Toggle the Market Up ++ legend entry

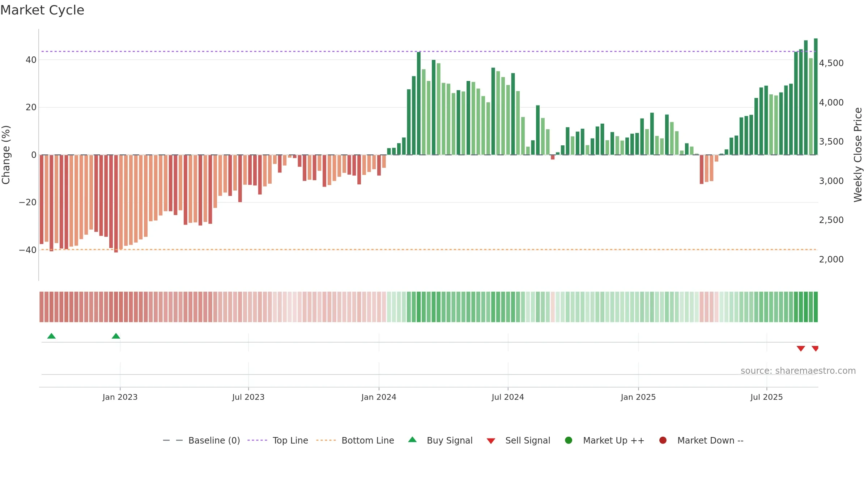click(605, 440)
